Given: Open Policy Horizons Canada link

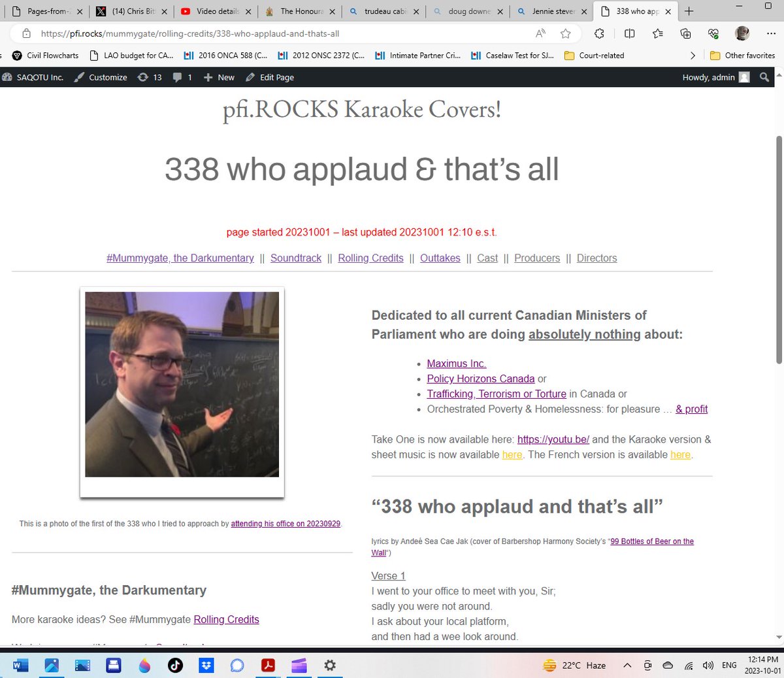Looking at the screenshot, I should pyautogui.click(x=481, y=379).
